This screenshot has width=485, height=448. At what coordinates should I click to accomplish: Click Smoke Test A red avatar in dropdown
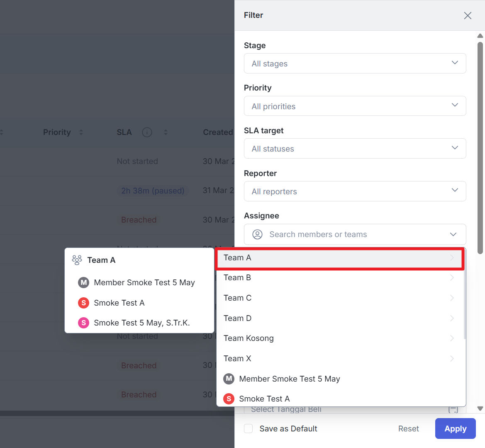coord(229,399)
